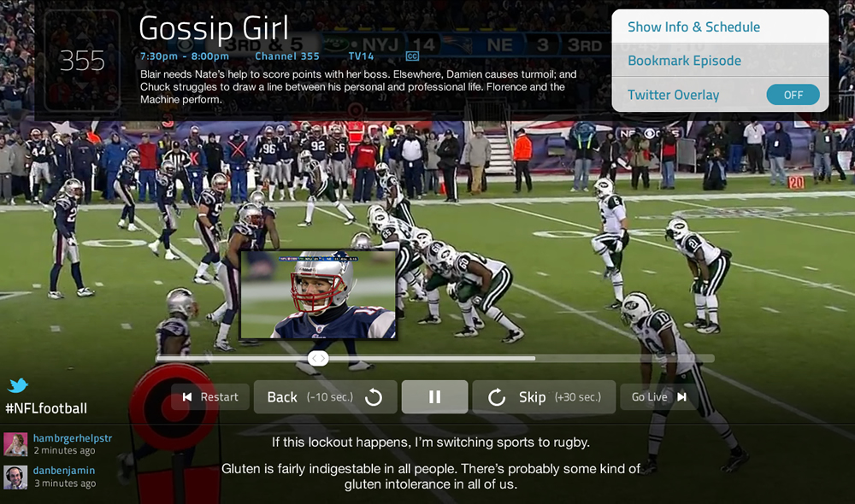Image resolution: width=855 pixels, height=504 pixels.
Task: Select Bookmark Episode menu item
Action: [720, 61]
